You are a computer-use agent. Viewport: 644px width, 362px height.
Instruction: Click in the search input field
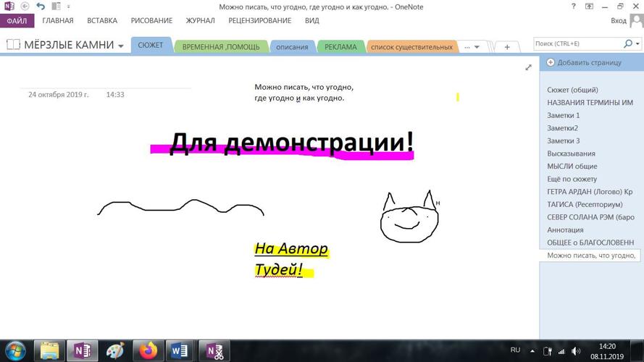[x=577, y=44]
